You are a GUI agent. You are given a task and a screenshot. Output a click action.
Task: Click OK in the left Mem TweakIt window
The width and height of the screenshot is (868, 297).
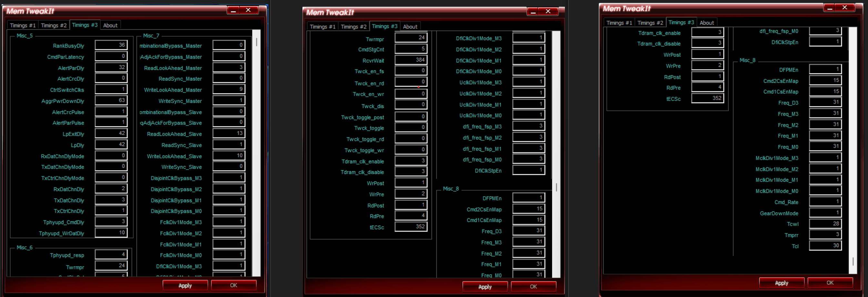click(233, 285)
